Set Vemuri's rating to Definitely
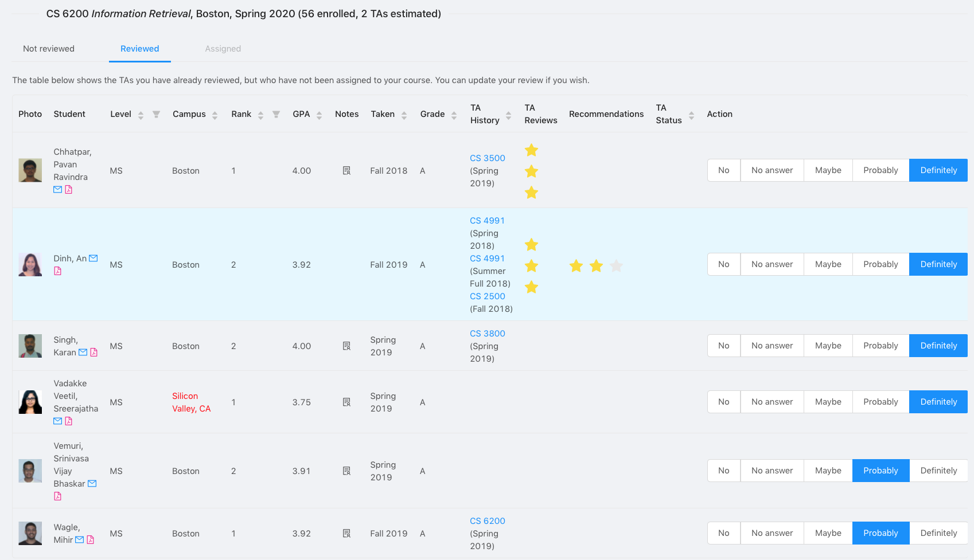This screenshot has height=560, width=974. coord(938,471)
